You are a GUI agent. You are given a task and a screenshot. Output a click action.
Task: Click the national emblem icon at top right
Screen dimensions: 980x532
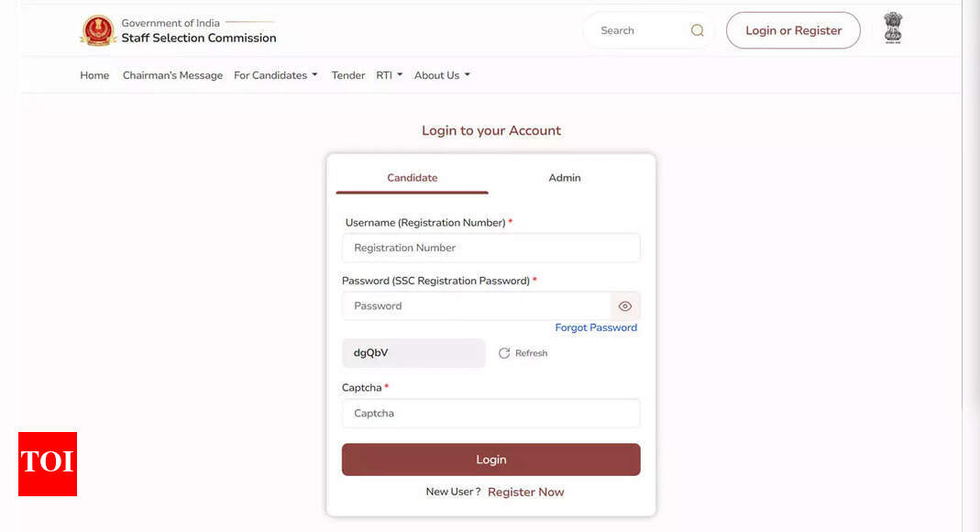tap(892, 28)
